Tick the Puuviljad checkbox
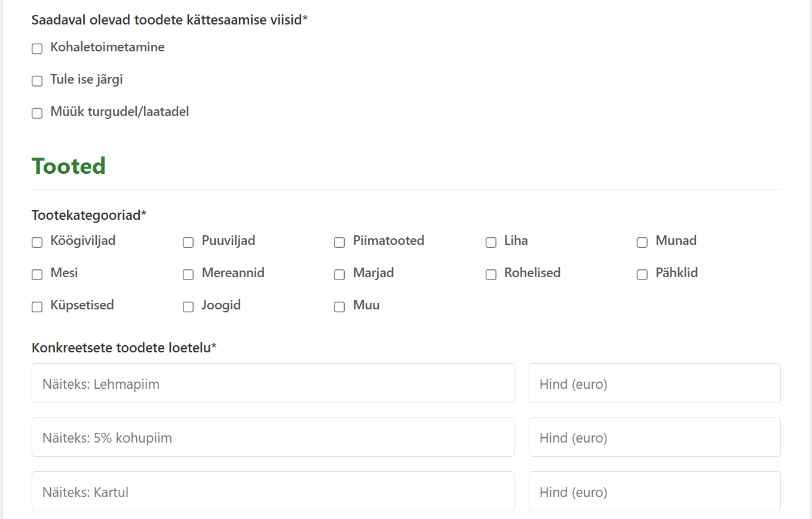The image size is (812, 519). pyautogui.click(x=188, y=242)
